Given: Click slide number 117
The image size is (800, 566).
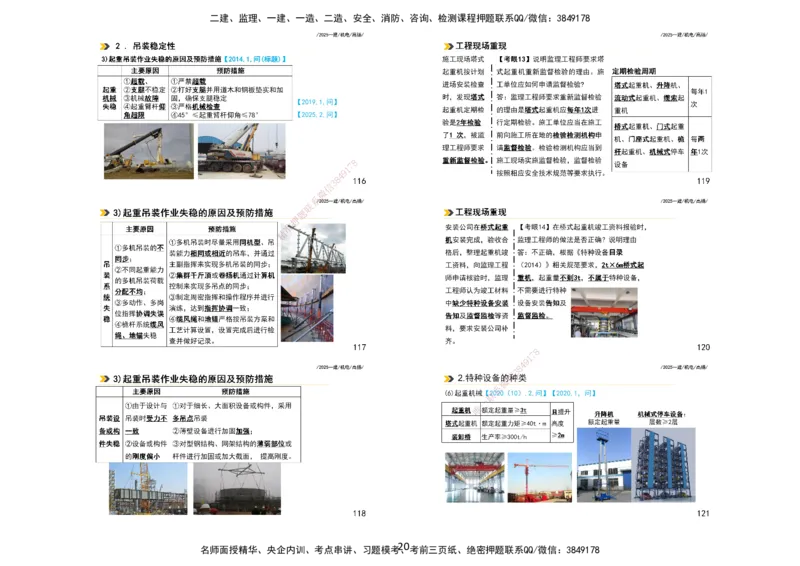Looking at the screenshot, I should (359, 347).
